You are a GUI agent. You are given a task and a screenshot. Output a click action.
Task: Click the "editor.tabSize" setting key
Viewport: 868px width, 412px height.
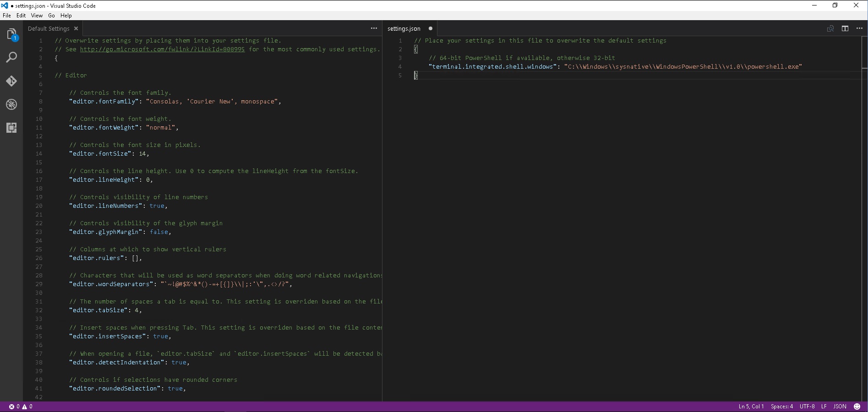98,310
